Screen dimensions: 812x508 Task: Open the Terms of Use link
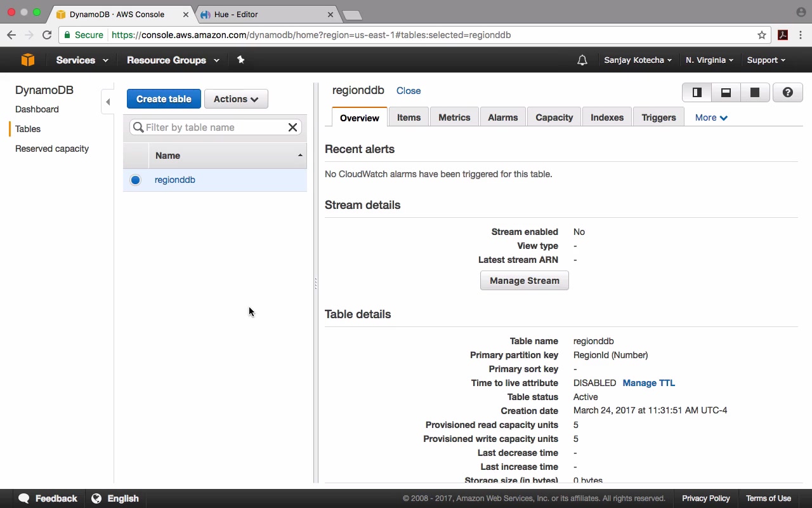(768, 498)
